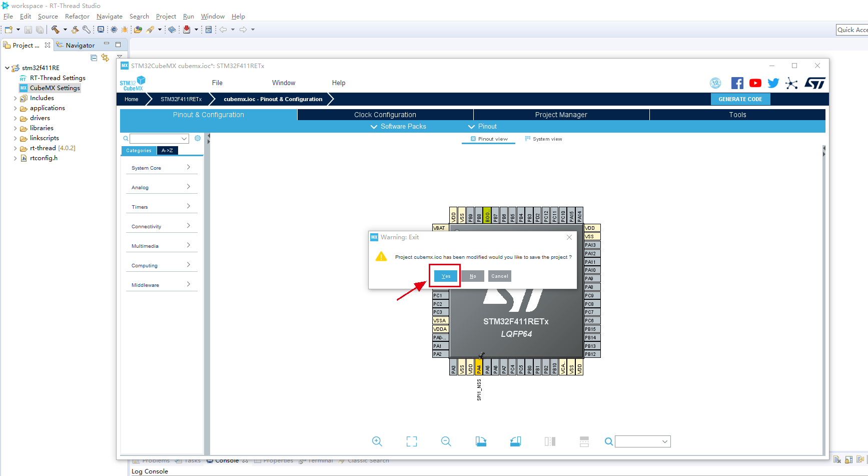Viewport: 868px width, 476px height.
Task: Open the Refactor menu in RT-Thread Studio
Action: [77, 17]
